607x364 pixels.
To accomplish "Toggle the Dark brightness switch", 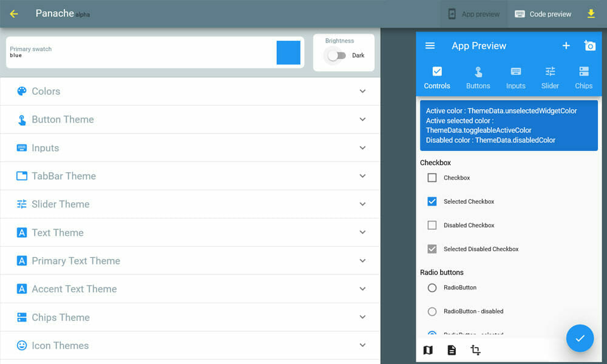I will [x=336, y=56].
